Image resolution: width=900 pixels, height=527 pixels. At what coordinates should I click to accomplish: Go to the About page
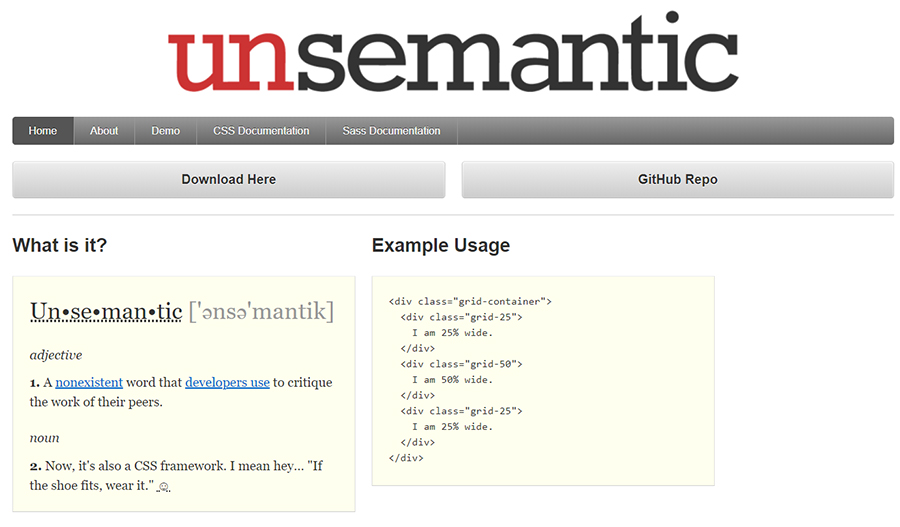click(104, 131)
